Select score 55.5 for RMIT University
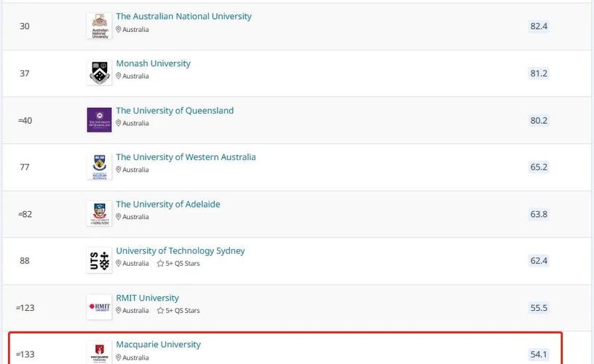This screenshot has height=364, width=594. [539, 307]
